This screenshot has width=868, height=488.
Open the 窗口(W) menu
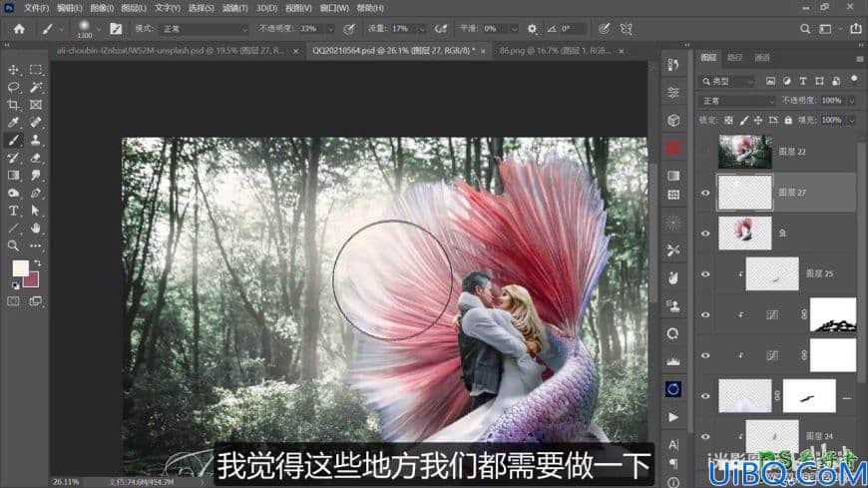click(334, 8)
